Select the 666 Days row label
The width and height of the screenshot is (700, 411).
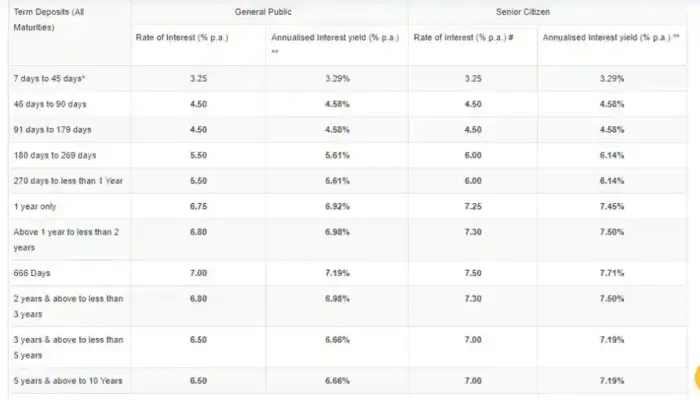(x=34, y=272)
